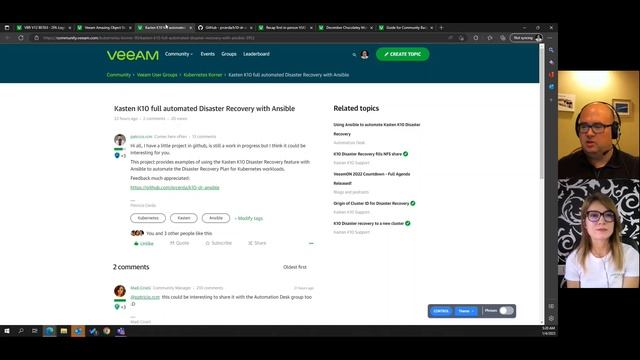Go to Community breadcrumb
The height and width of the screenshot is (360, 640).
click(119, 75)
